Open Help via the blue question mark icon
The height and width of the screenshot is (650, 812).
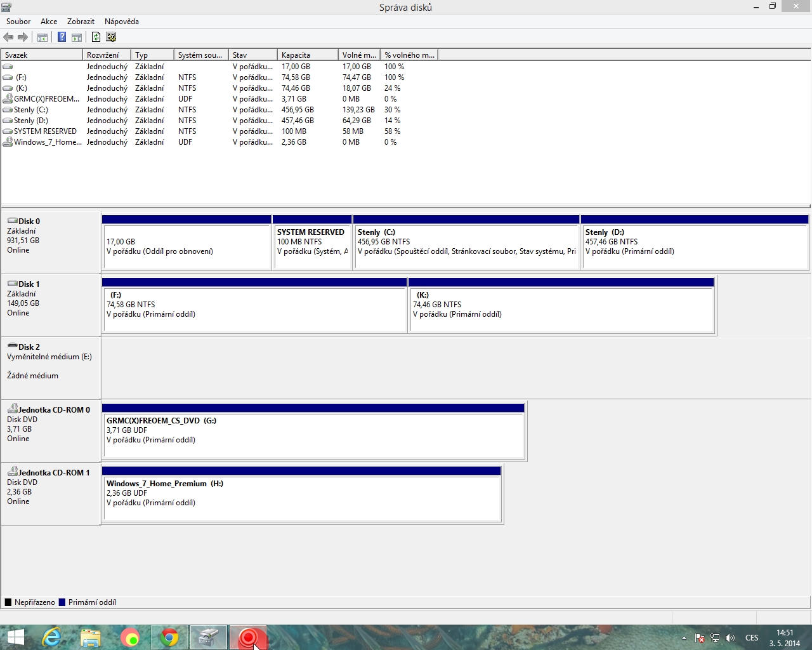click(x=62, y=37)
